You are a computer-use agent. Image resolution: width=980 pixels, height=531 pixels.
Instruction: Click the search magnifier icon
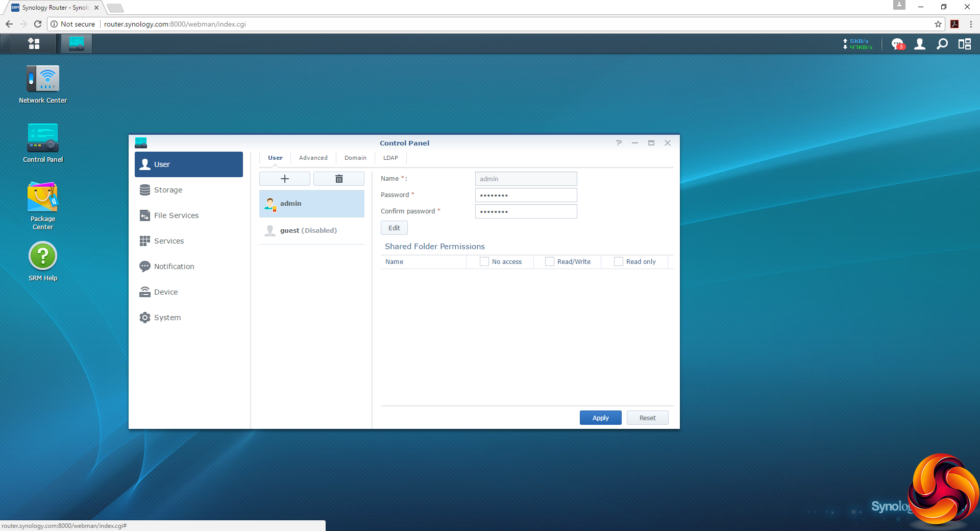pyautogui.click(x=942, y=44)
